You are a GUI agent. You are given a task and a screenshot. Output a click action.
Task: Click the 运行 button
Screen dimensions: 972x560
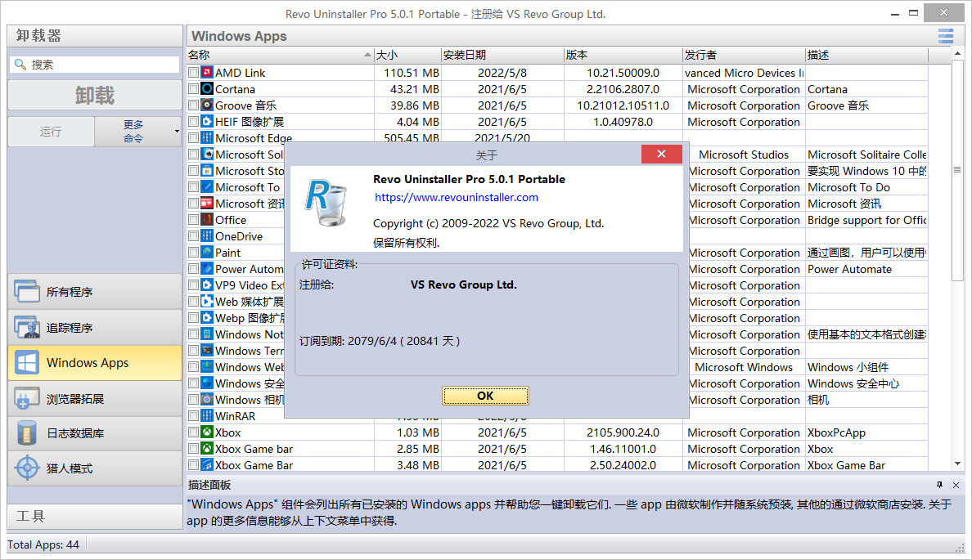51,132
